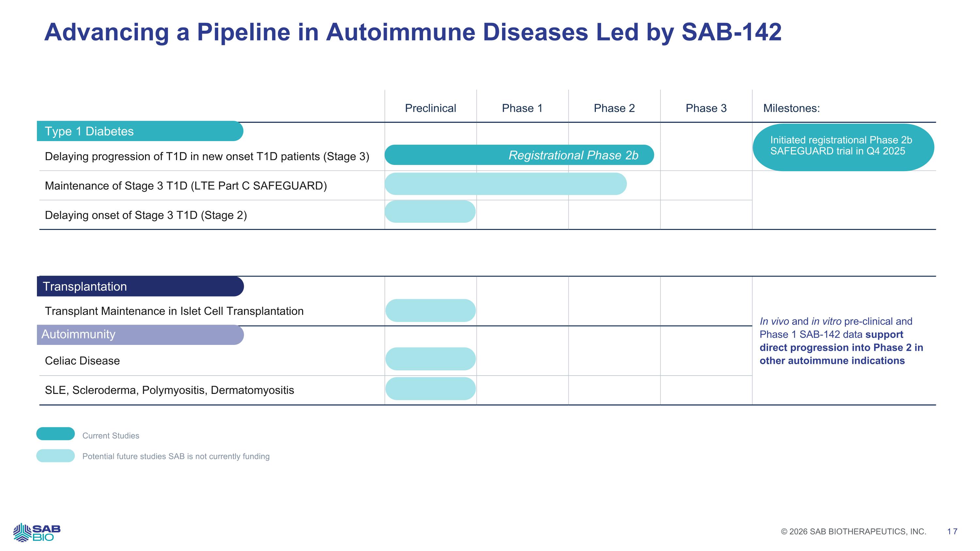Click the slide title about SAB-142
980x551 pixels.
(x=413, y=32)
